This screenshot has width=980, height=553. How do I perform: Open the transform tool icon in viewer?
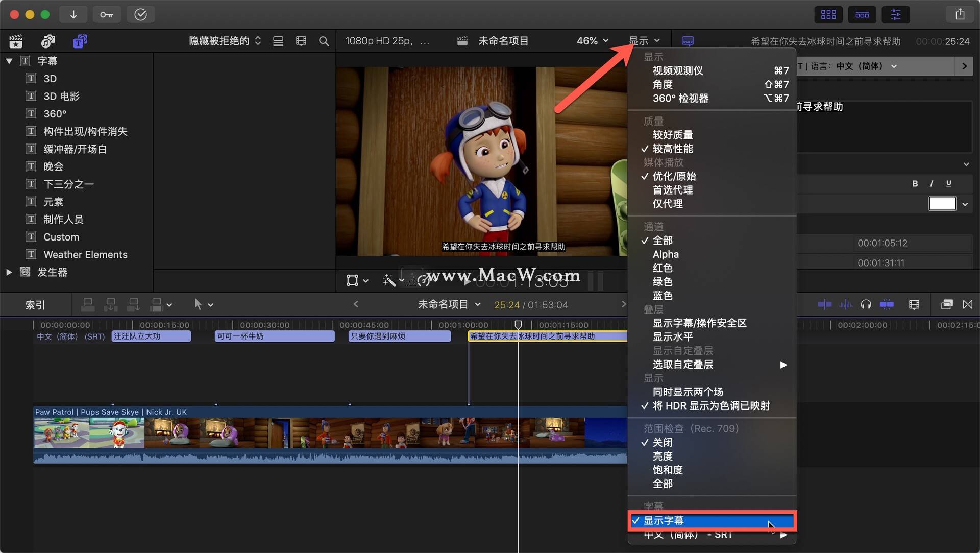pos(352,280)
